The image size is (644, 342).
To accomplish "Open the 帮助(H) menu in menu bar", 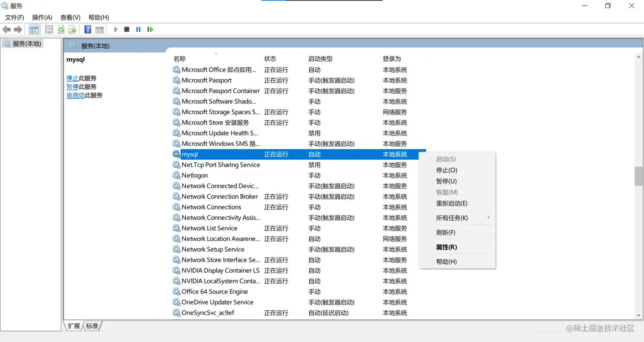I will pyautogui.click(x=99, y=17).
